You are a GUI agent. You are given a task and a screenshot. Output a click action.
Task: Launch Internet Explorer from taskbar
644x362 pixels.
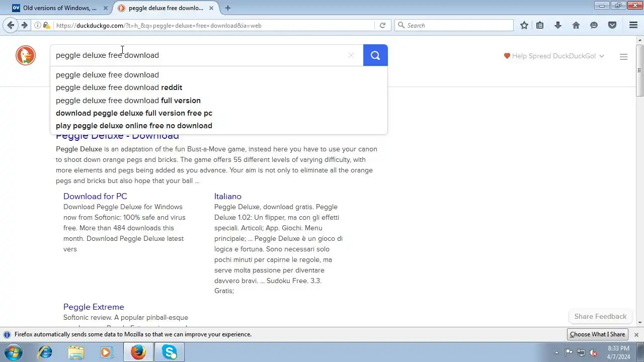[45, 352]
